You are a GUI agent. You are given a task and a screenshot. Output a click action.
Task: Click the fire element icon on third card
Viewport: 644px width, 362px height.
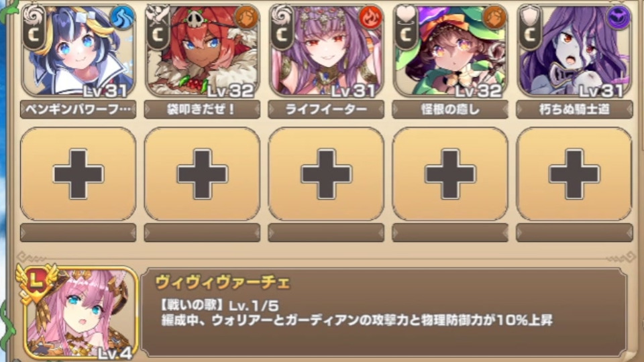(x=370, y=17)
